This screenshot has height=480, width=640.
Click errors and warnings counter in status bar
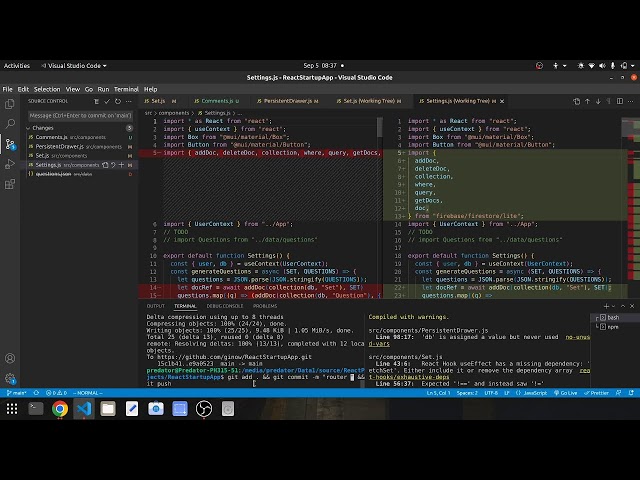point(56,393)
